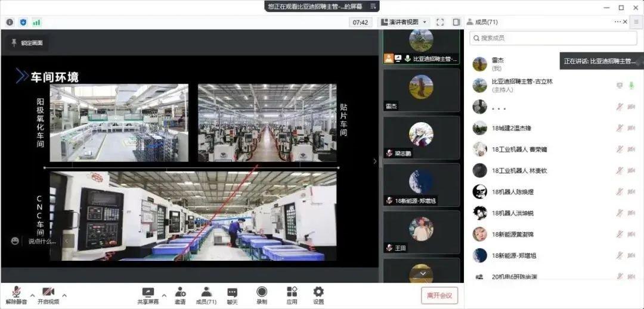Select member 18新能源黄澍锦
Viewport: 644px width, 309px height.
pyautogui.click(x=553, y=235)
